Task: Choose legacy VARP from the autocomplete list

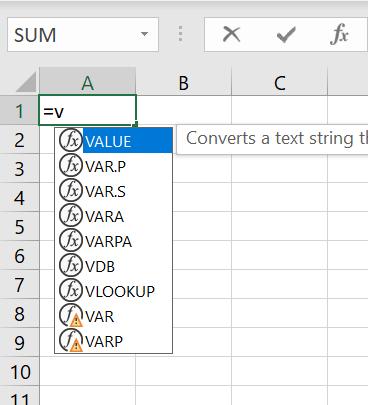Action: click(114, 340)
